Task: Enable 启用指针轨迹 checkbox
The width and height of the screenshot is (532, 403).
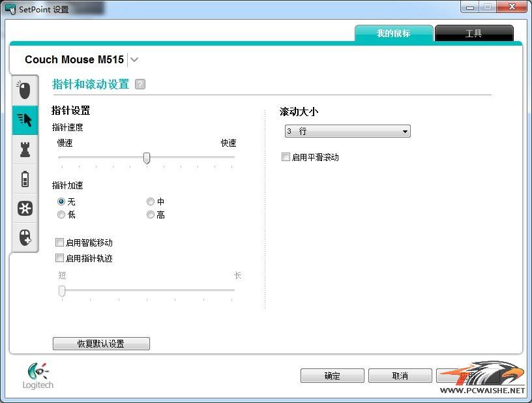Action: [x=59, y=258]
